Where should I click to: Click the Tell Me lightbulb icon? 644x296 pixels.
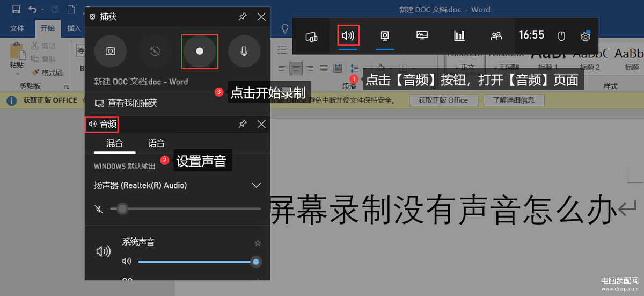click(286, 28)
